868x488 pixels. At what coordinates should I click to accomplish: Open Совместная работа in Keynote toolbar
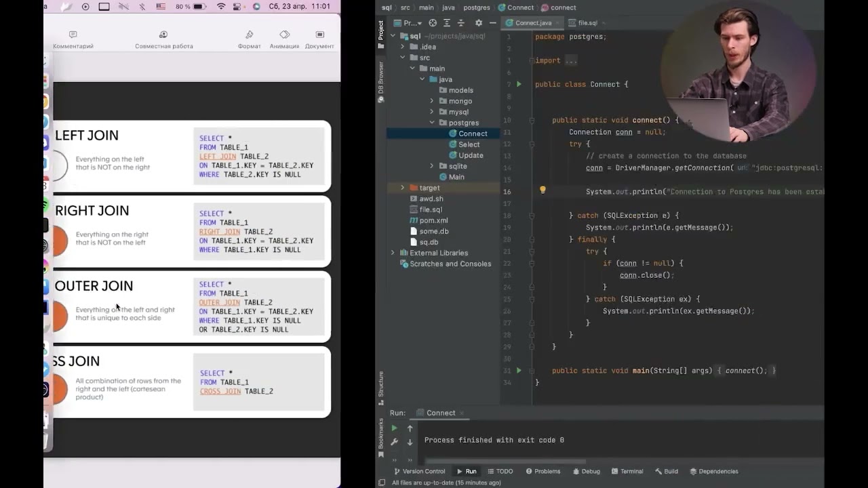click(x=163, y=39)
